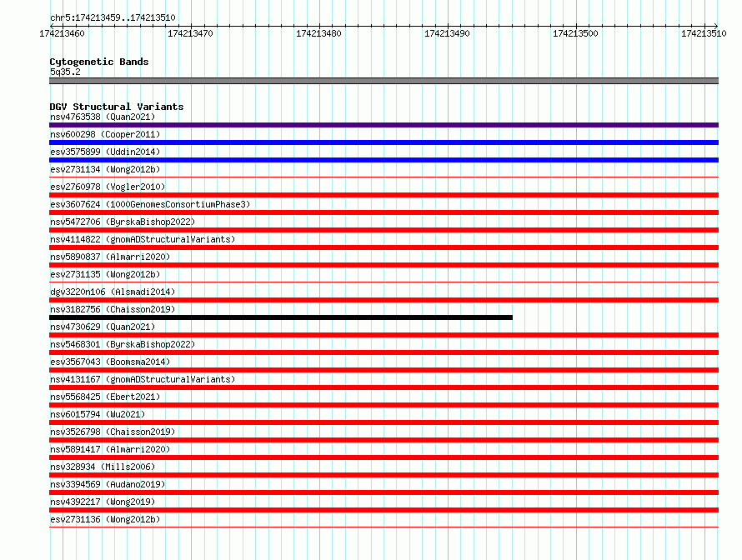The width and height of the screenshot is (742, 560).
Task: Click the red bar under nsv5568425
Action: [x=384, y=405]
